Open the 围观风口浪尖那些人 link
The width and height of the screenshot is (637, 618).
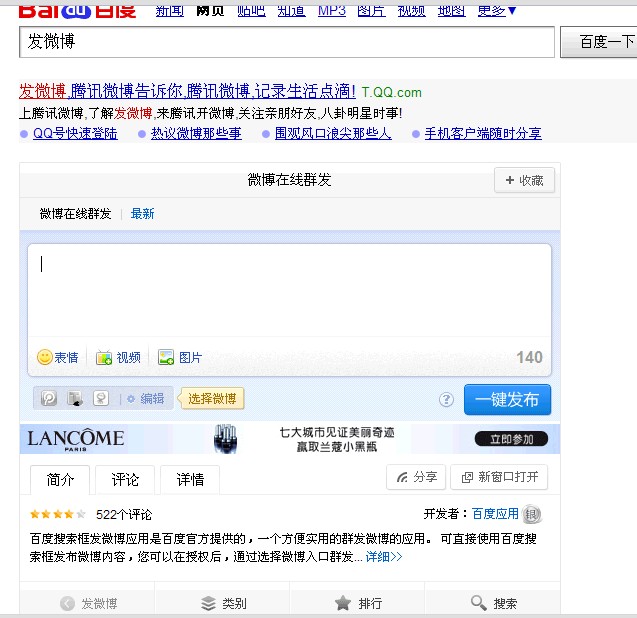[x=333, y=133]
